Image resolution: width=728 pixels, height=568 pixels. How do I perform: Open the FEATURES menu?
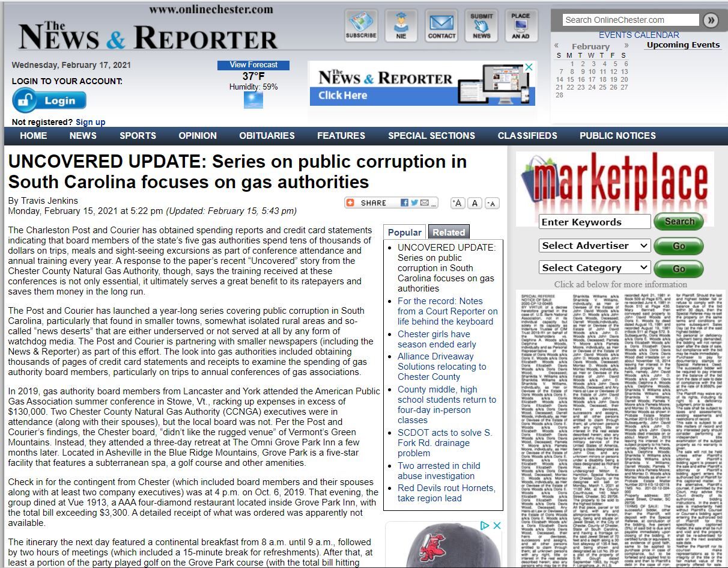pyautogui.click(x=341, y=136)
